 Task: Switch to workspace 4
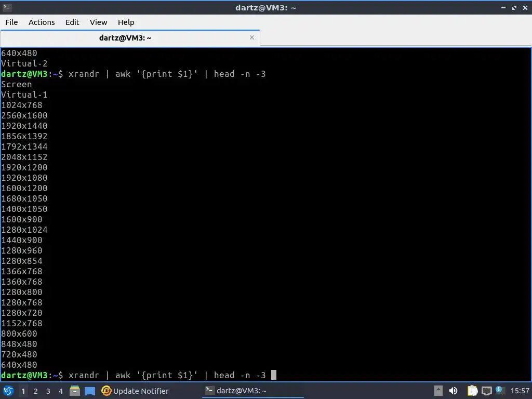click(61, 391)
